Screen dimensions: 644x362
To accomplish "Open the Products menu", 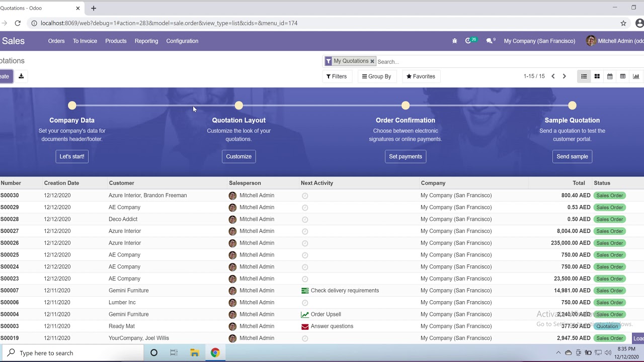I will (x=116, y=41).
